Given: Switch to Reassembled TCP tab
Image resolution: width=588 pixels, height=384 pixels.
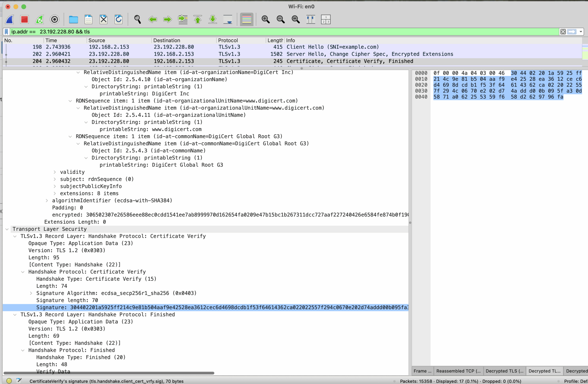Looking at the screenshot, I should 458,371.
